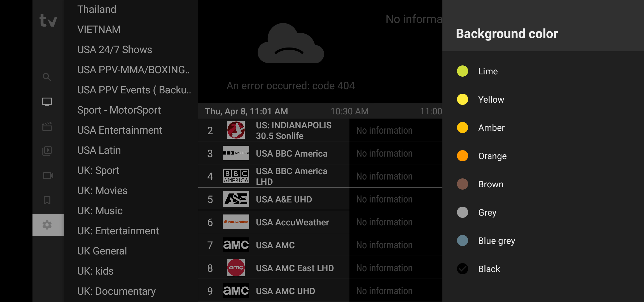
Task: Open the UK: Documentary category
Action: click(116, 291)
